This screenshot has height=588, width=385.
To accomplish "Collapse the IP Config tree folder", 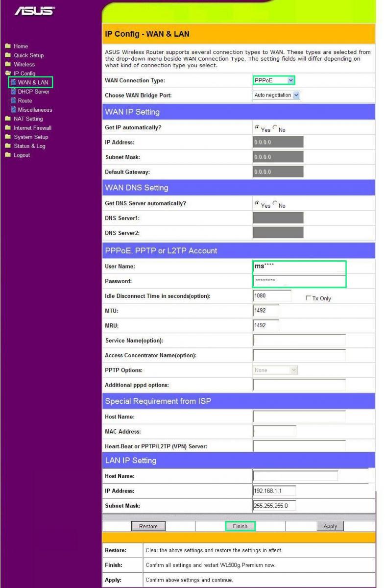I will [8, 73].
